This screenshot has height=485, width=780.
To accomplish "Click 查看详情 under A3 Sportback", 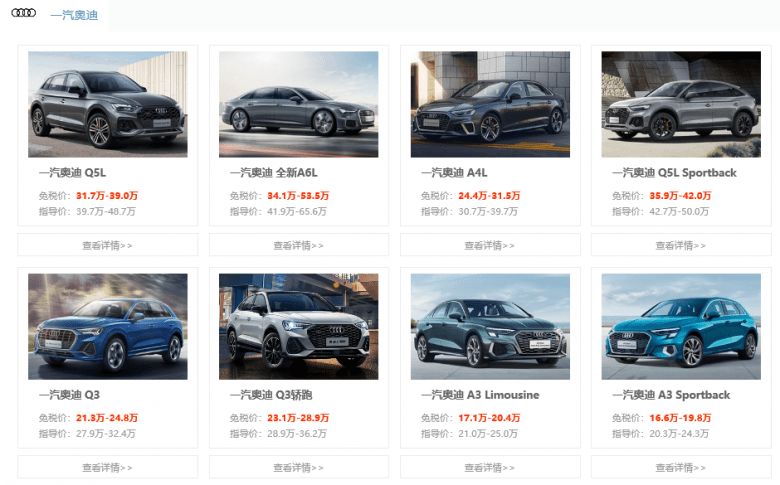I will pyautogui.click(x=681, y=467).
